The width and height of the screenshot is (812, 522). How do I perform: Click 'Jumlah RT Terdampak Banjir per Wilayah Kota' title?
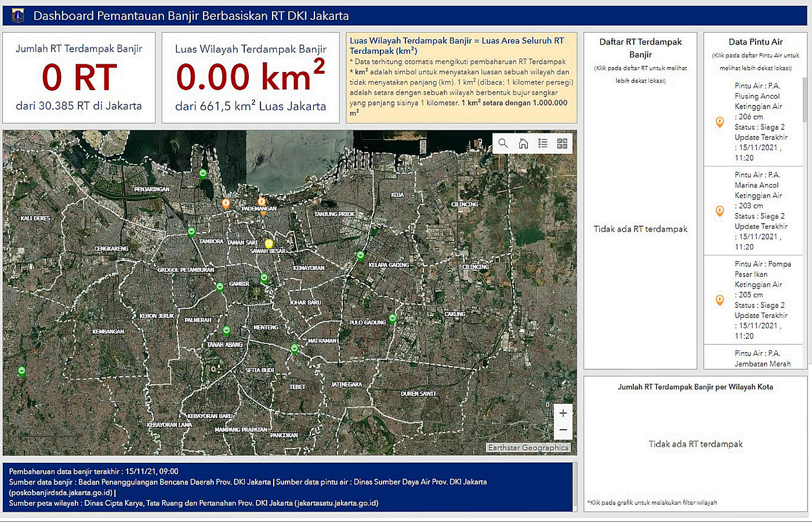pyautogui.click(x=695, y=387)
